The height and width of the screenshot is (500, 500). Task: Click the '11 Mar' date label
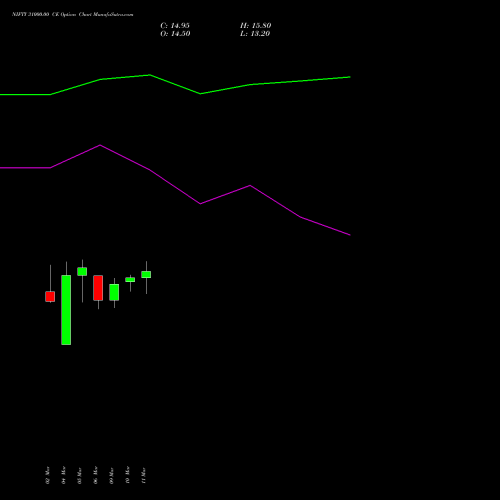click(144, 475)
